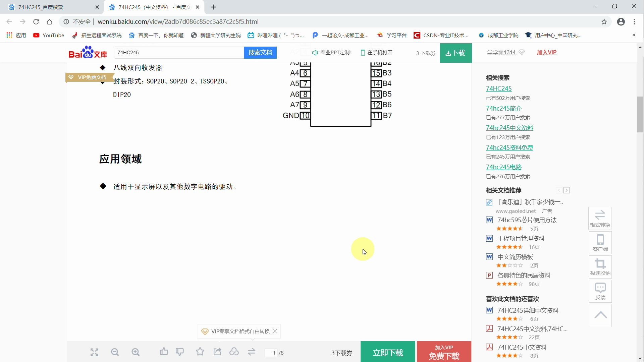The height and width of the screenshot is (362, 644).
Task: Click the format convert arrows in the bottom toolbar
Action: coord(252,352)
